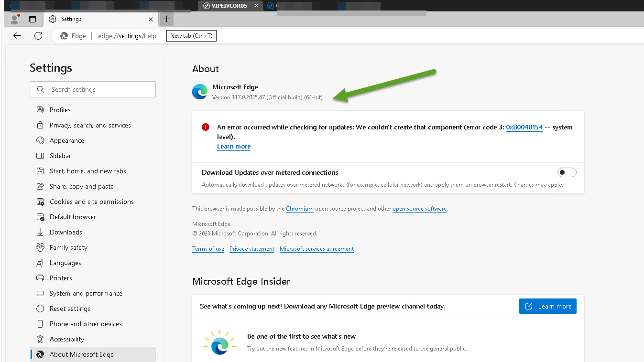Image resolution: width=644 pixels, height=362 pixels.
Task: Close the VIPEIVCOR05 tab
Action: 257,6
